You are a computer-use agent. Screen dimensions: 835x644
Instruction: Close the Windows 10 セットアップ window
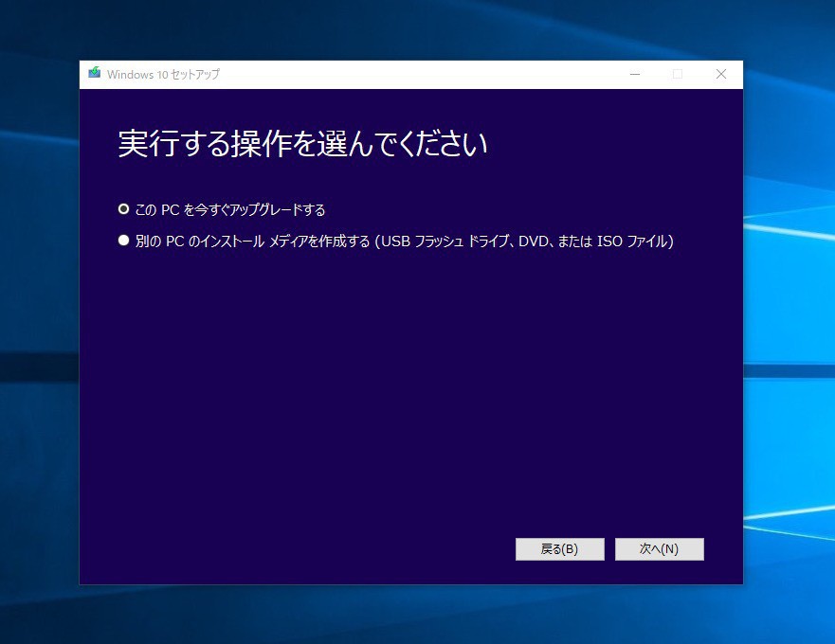click(721, 74)
